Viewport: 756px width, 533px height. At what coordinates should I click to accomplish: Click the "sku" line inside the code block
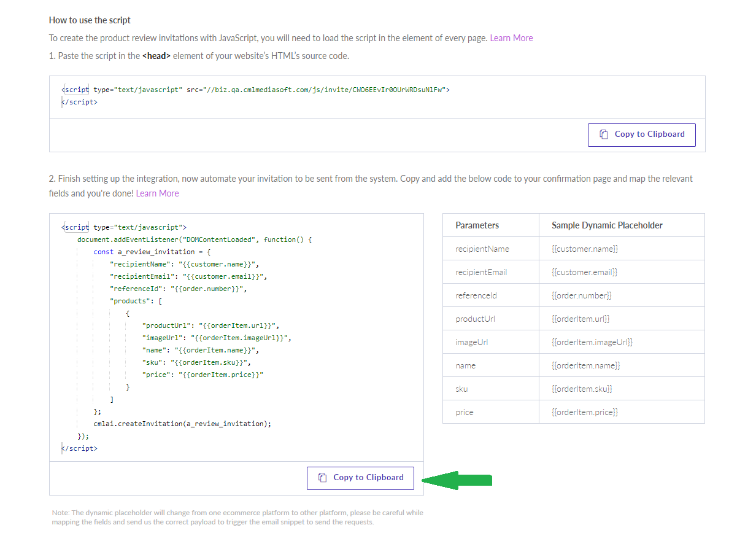(x=196, y=362)
